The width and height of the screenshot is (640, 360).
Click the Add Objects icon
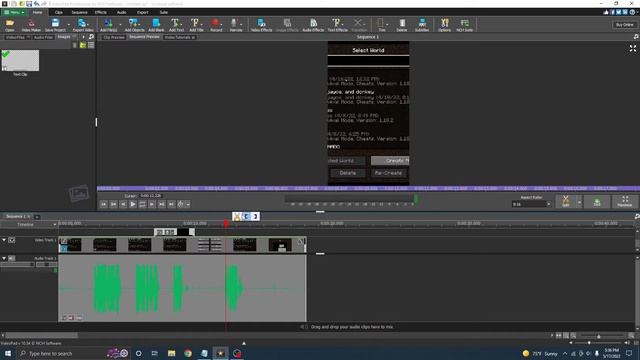[x=134, y=25]
